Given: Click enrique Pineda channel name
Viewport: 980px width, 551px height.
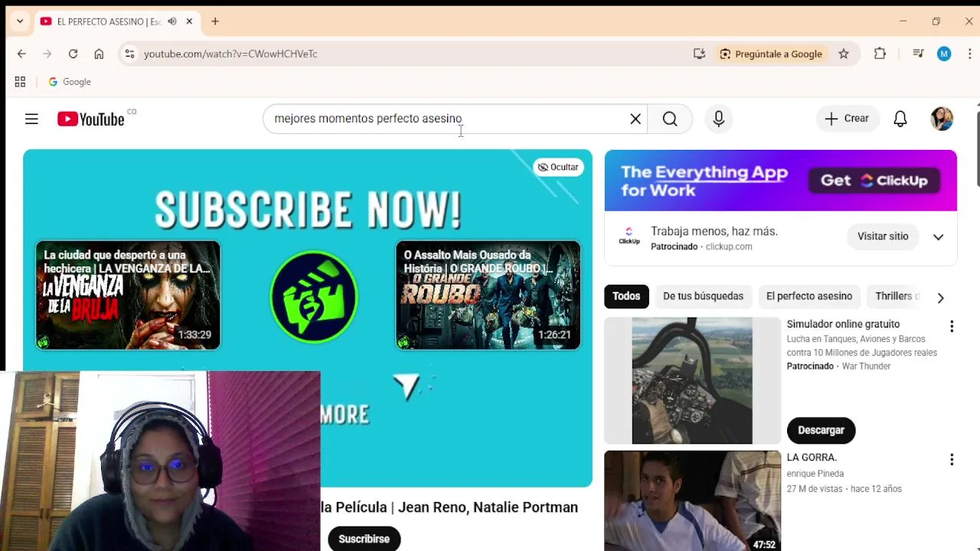Looking at the screenshot, I should [815, 474].
